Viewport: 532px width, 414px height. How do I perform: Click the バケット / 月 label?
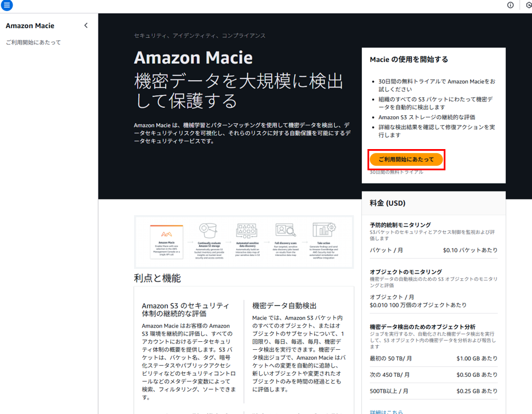(386, 250)
